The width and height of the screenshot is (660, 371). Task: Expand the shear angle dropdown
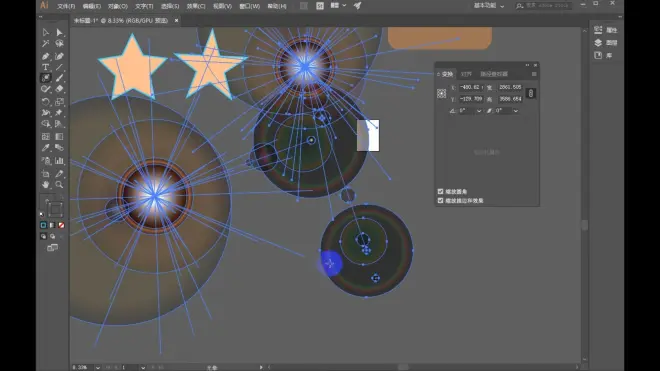coord(516,111)
